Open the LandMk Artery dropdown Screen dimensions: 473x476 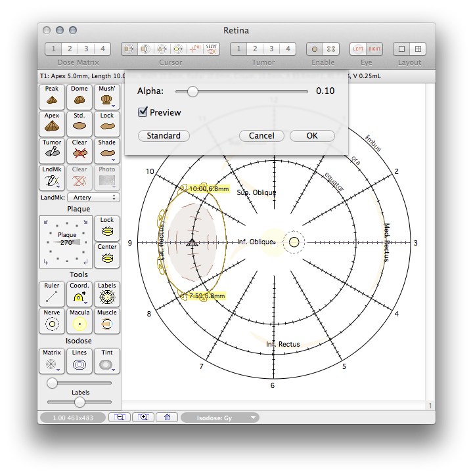pyautogui.click(x=93, y=198)
